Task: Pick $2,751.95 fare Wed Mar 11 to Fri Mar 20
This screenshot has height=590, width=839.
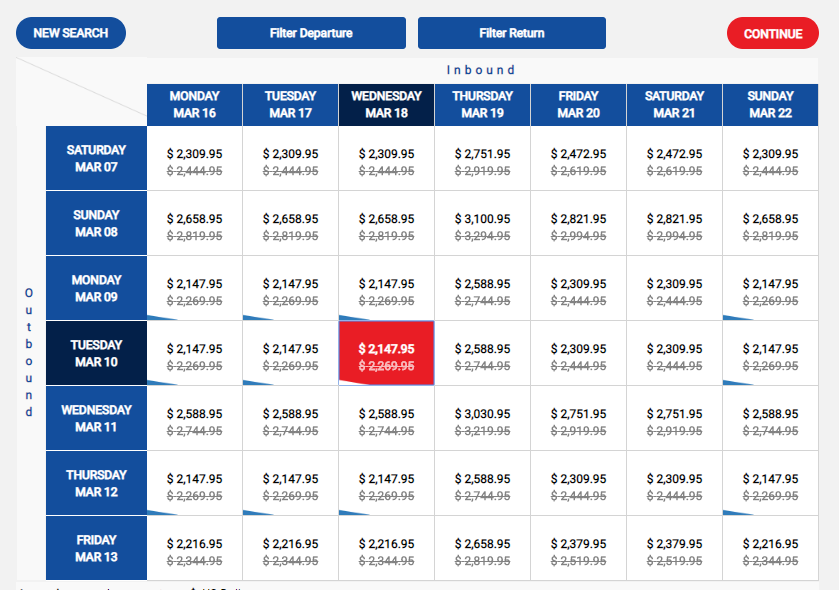Action: tap(578, 418)
